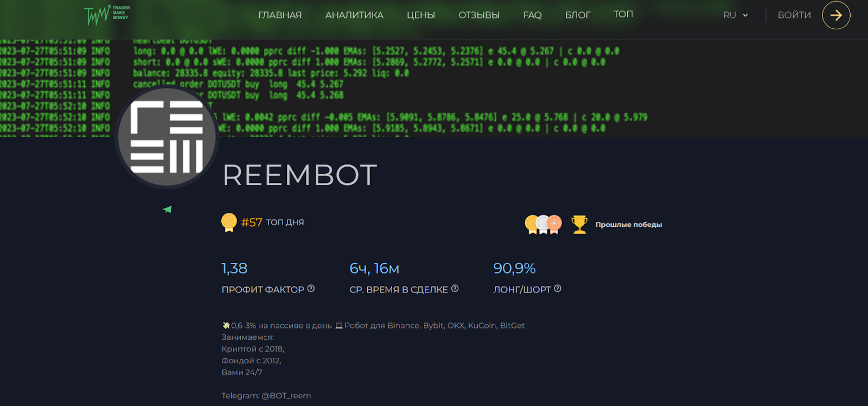Click the REEMBOT profile title
Viewport: 868px width, 406px height.
299,175
